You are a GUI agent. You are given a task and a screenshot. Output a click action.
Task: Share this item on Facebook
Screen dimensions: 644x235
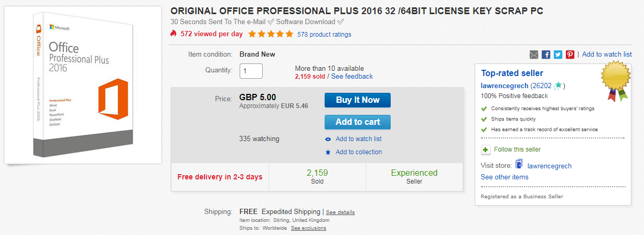[x=546, y=55]
